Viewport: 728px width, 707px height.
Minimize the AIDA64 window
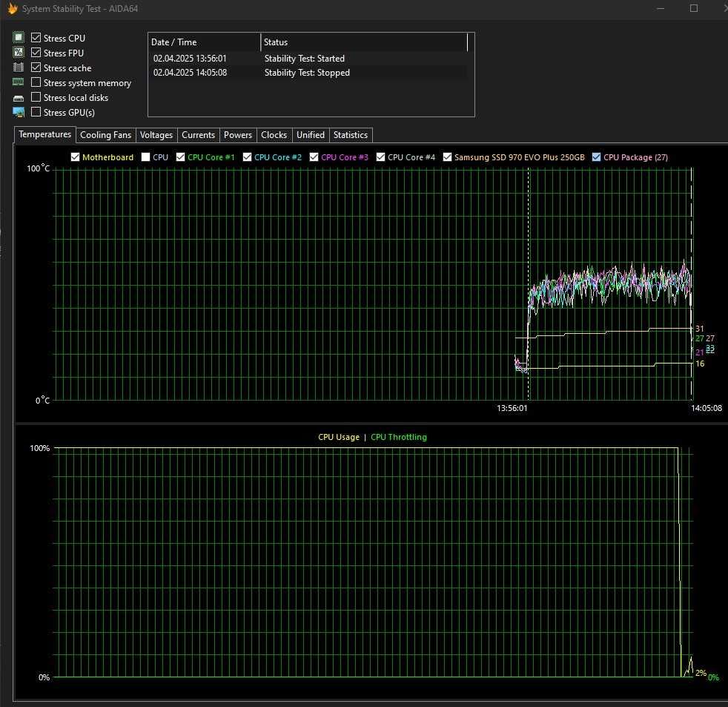tap(661, 8)
